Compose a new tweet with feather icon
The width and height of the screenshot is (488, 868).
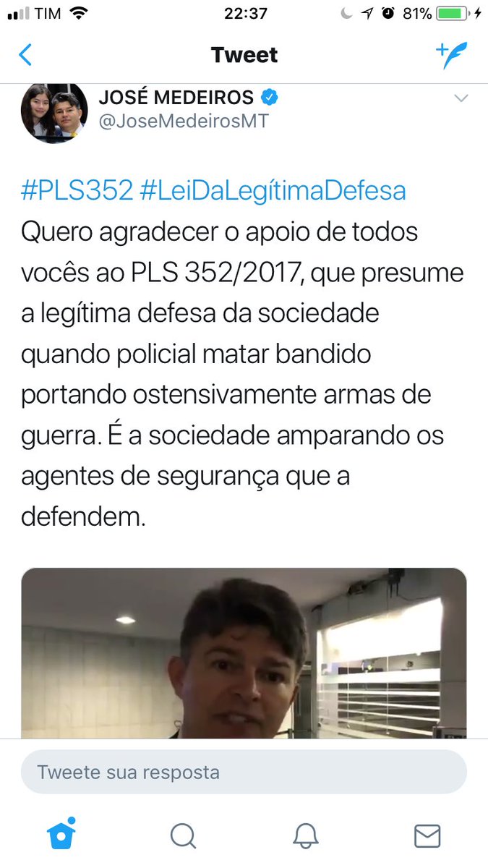pyautogui.click(x=452, y=55)
